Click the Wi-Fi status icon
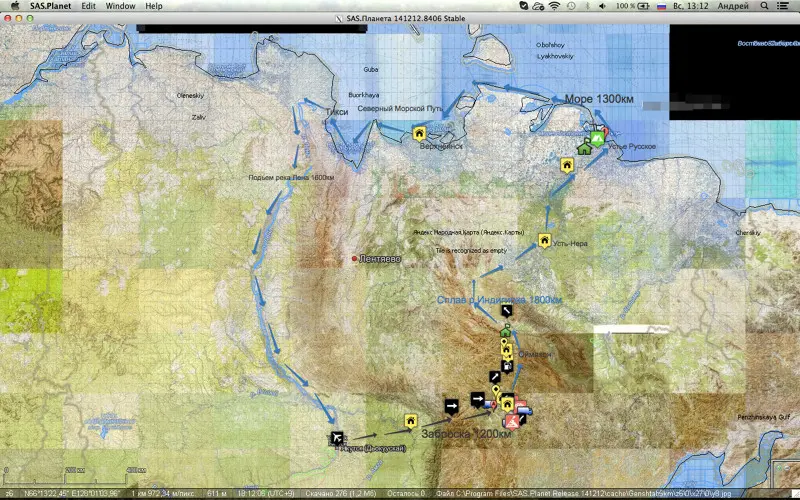 [x=554, y=6]
